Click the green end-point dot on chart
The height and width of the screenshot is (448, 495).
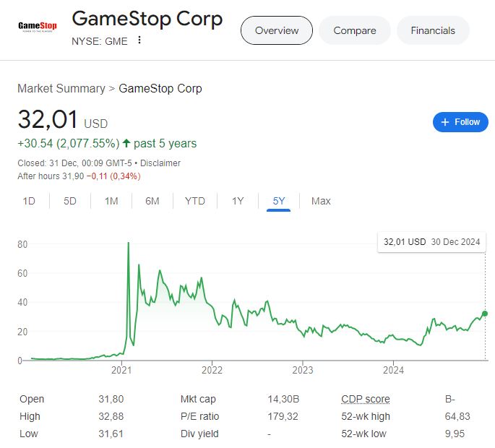pyautogui.click(x=485, y=314)
